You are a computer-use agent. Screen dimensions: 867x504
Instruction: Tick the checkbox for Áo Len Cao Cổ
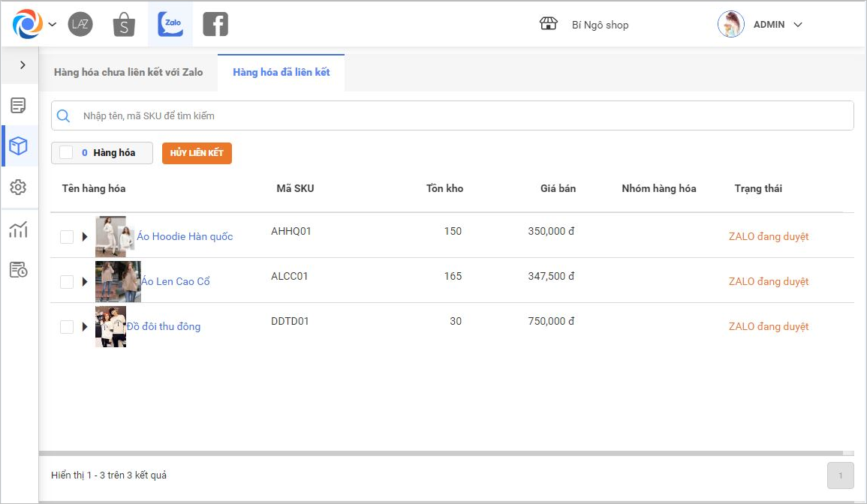click(x=67, y=282)
